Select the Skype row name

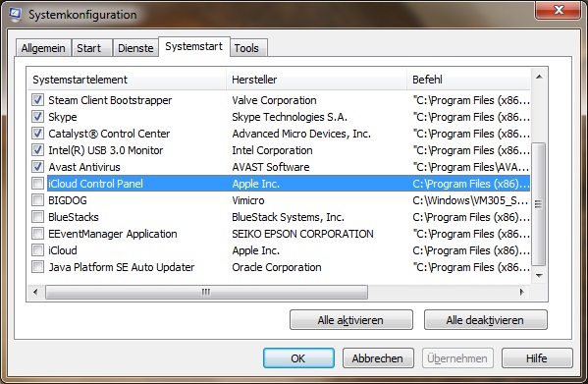(63, 117)
